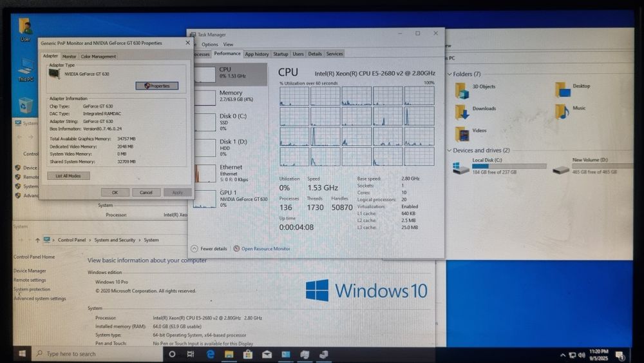The image size is (644, 363).
Task: Maximize the Task Manager window
Action: pos(418,34)
